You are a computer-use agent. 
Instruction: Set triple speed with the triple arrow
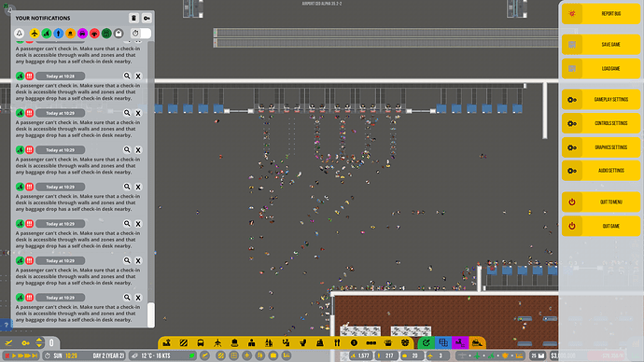(x=28, y=355)
